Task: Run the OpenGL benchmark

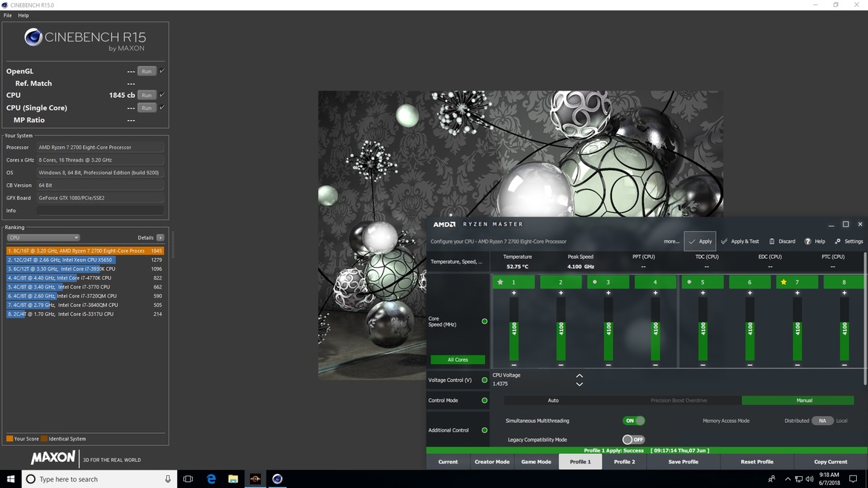Action: pos(147,71)
